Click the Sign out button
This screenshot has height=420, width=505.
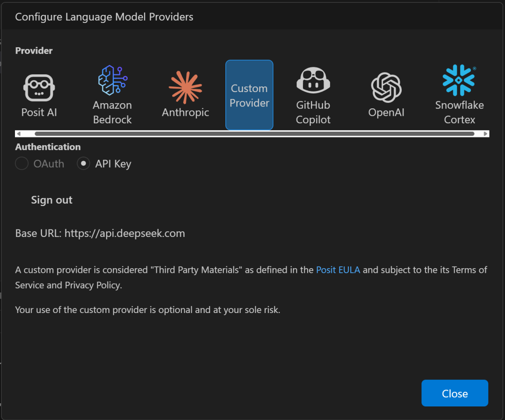(x=51, y=200)
